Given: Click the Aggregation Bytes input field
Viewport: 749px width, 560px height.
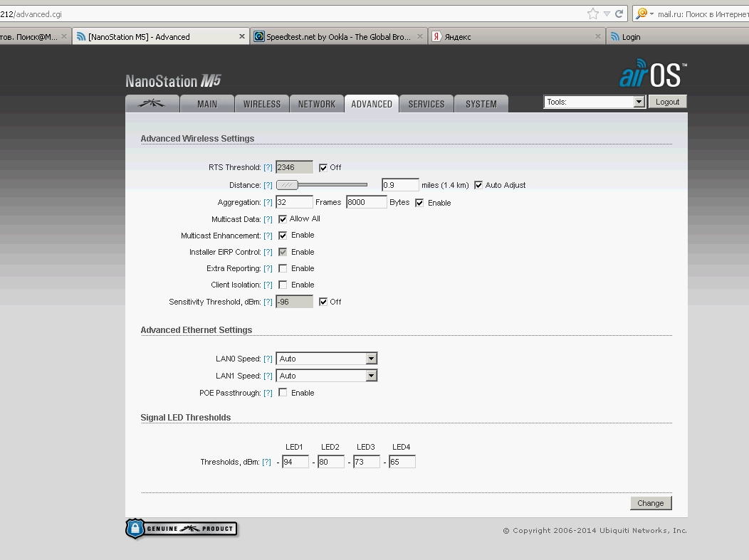Looking at the screenshot, I should click(367, 202).
